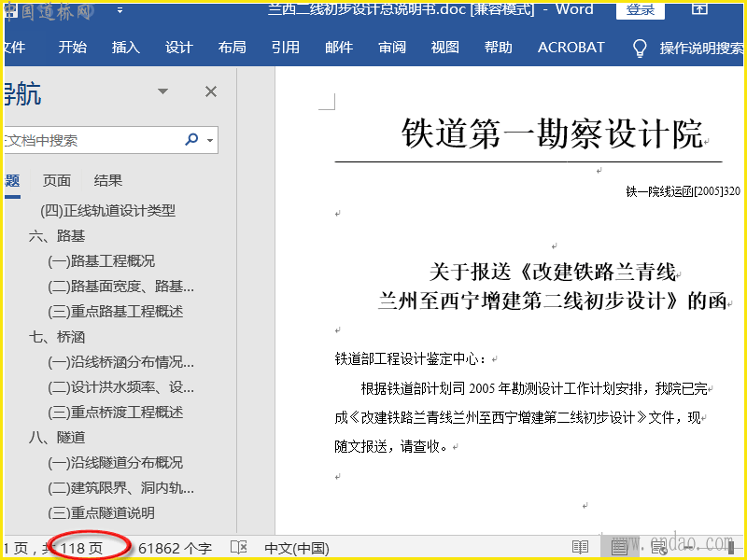The width and height of the screenshot is (747, 560).
Task: Click the magnifier search icon
Action: pos(191,139)
